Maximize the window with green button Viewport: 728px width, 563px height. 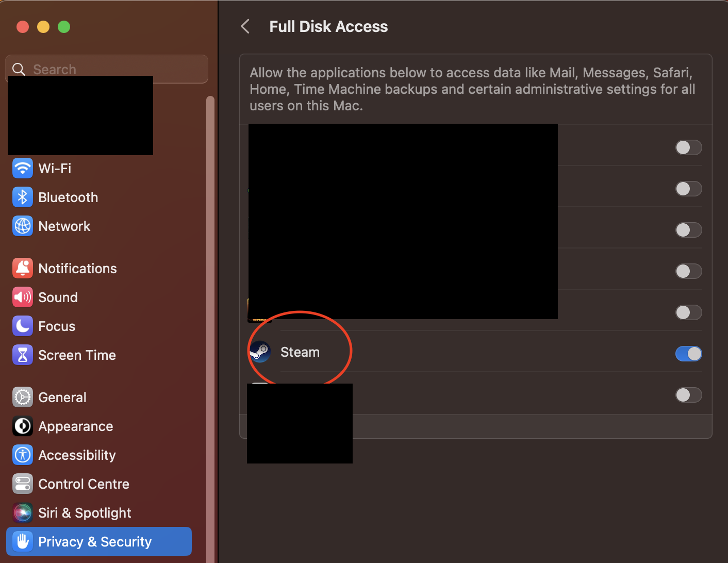pyautogui.click(x=64, y=27)
